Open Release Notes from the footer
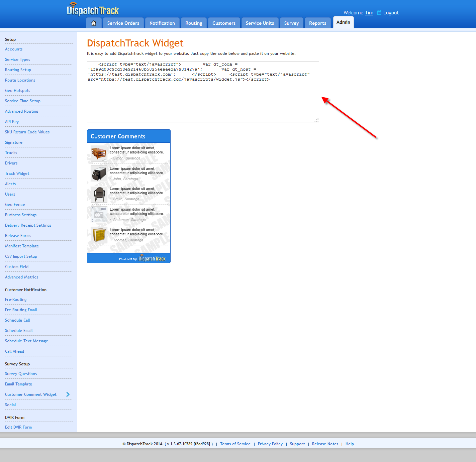This screenshot has width=476, height=462. click(325, 444)
